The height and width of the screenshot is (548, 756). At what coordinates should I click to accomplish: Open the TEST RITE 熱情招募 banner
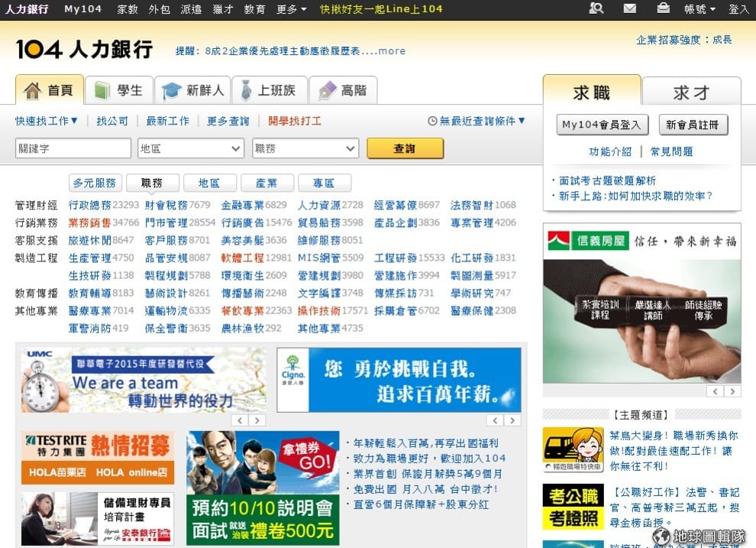98,458
